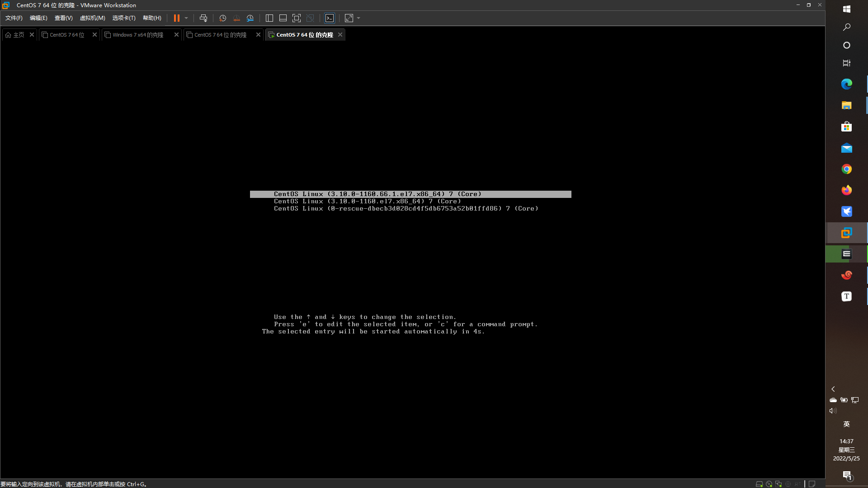This screenshot has height=488, width=868.
Task: Click the VMware Workstation taskbar icon
Action: pos(847,233)
